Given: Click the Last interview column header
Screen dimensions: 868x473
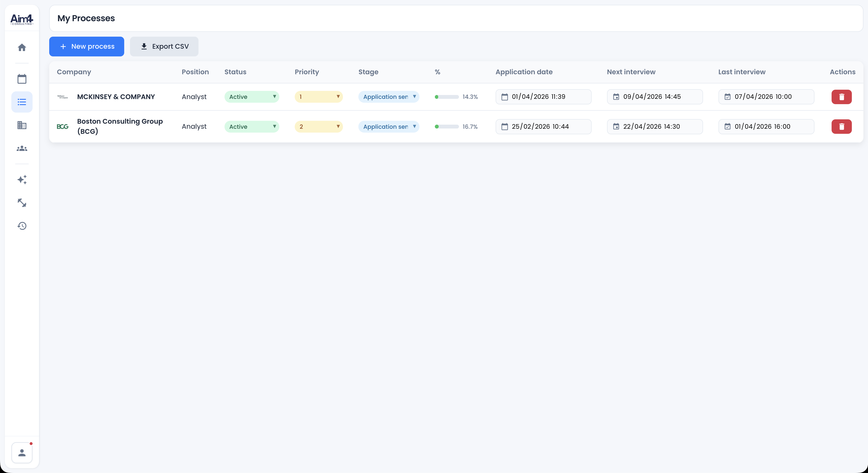Looking at the screenshot, I should point(742,72).
